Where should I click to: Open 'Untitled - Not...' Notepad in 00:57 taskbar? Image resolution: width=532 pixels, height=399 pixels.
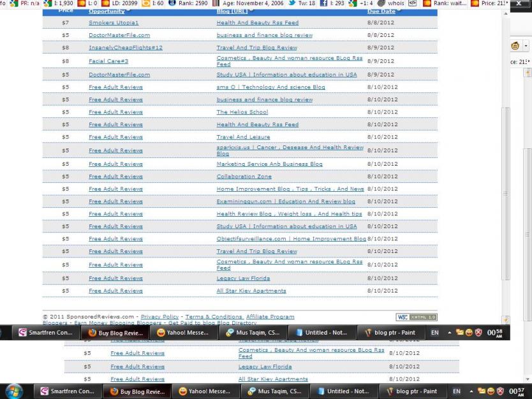[x=343, y=391]
